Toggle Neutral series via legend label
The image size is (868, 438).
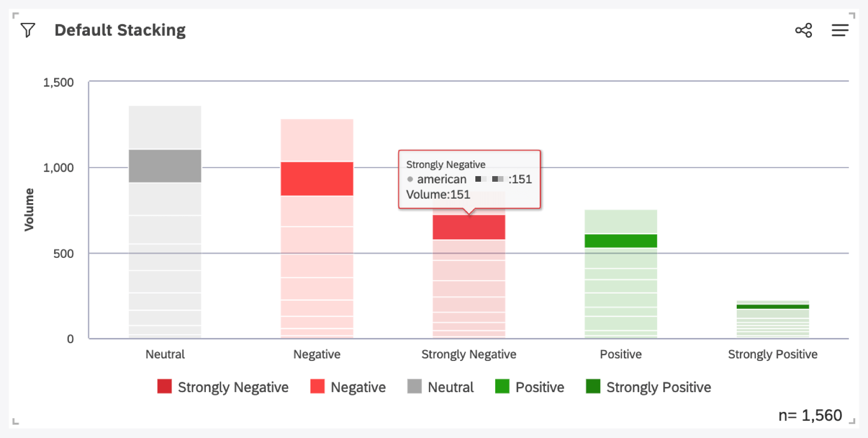pos(450,387)
